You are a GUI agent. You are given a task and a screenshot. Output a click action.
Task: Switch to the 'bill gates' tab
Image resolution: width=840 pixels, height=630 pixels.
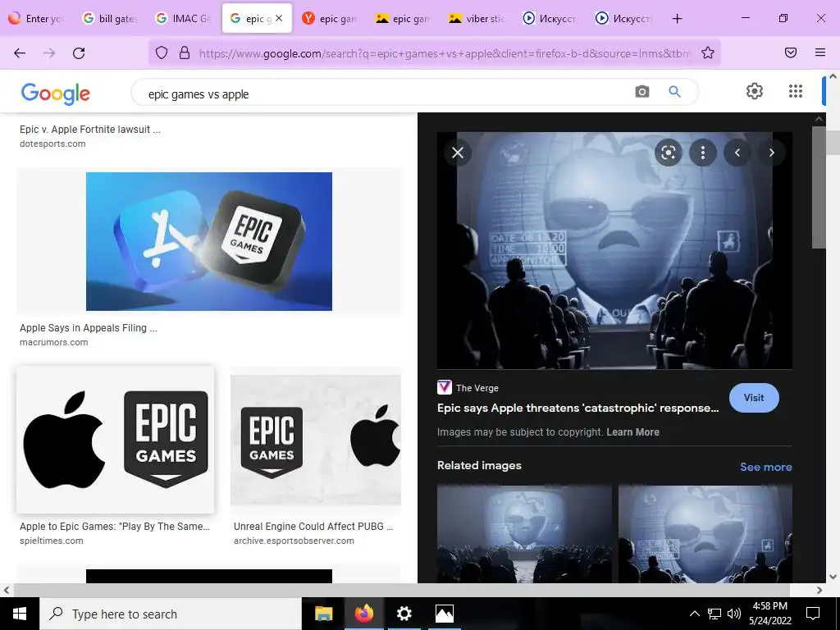click(111, 18)
